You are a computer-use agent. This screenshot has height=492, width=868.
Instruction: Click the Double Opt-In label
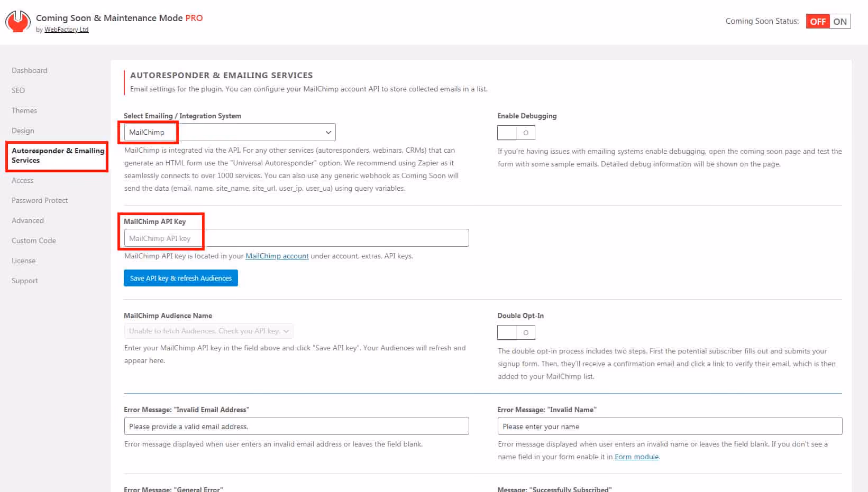520,315
